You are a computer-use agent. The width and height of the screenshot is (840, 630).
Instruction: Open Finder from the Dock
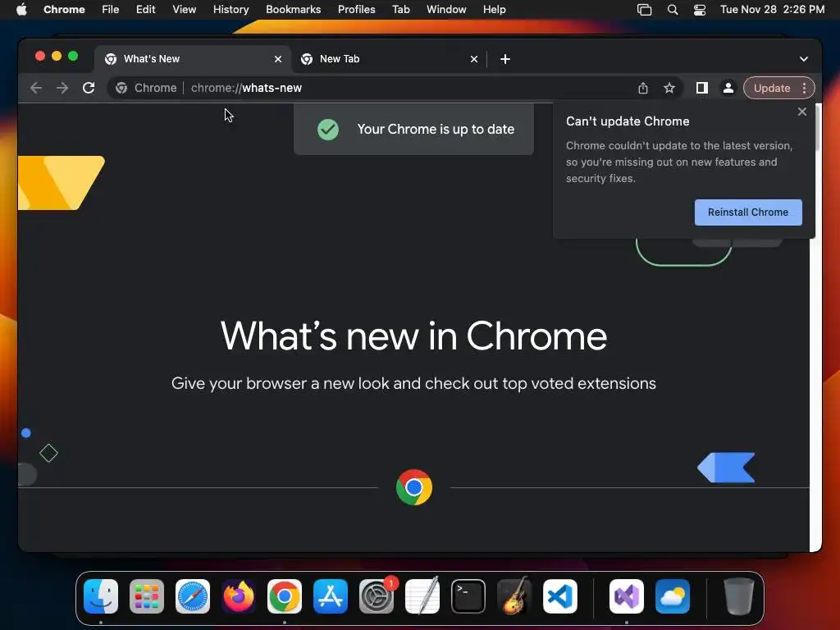pyautogui.click(x=101, y=596)
